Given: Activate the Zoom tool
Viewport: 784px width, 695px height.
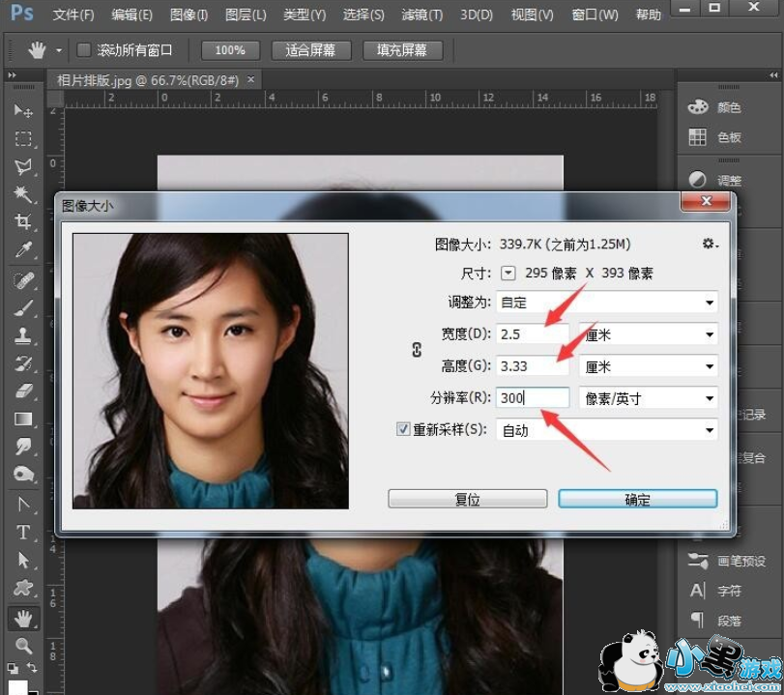Looking at the screenshot, I should pos(23,646).
